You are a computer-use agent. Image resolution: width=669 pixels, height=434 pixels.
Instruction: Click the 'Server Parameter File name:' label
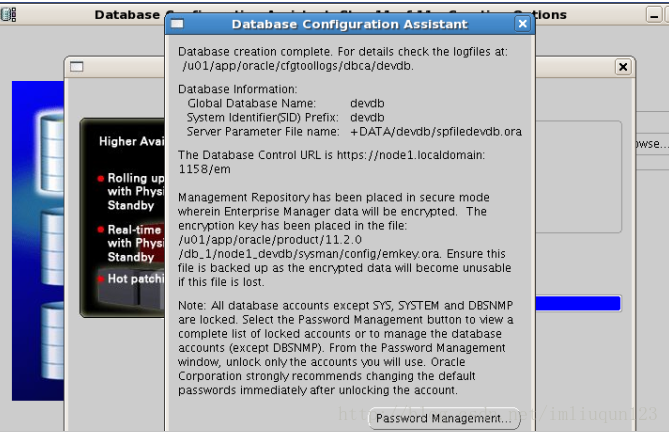pyautogui.click(x=263, y=131)
